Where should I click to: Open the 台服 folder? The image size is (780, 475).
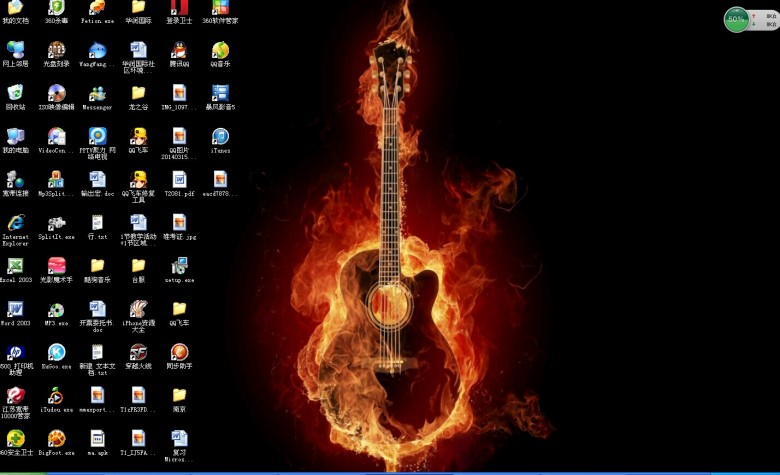[138, 266]
